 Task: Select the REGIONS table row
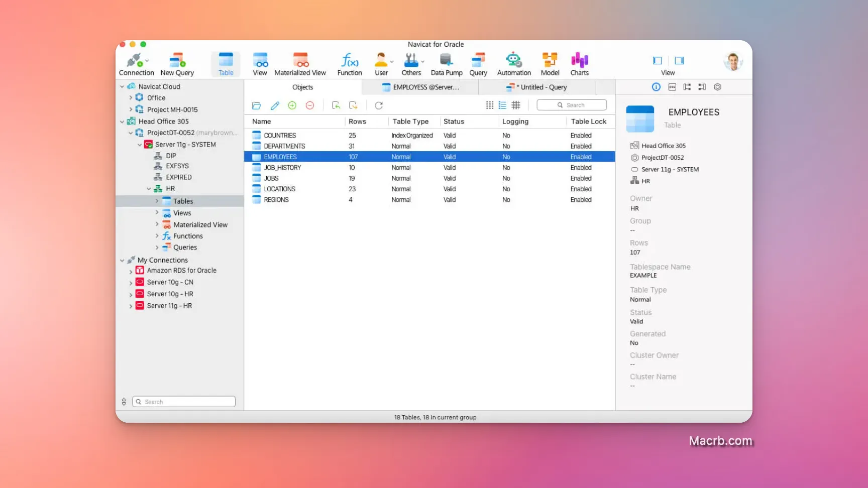[429, 200]
